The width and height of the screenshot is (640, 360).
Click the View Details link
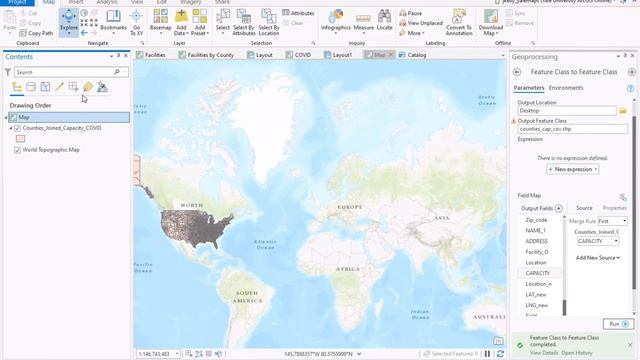tap(544, 353)
